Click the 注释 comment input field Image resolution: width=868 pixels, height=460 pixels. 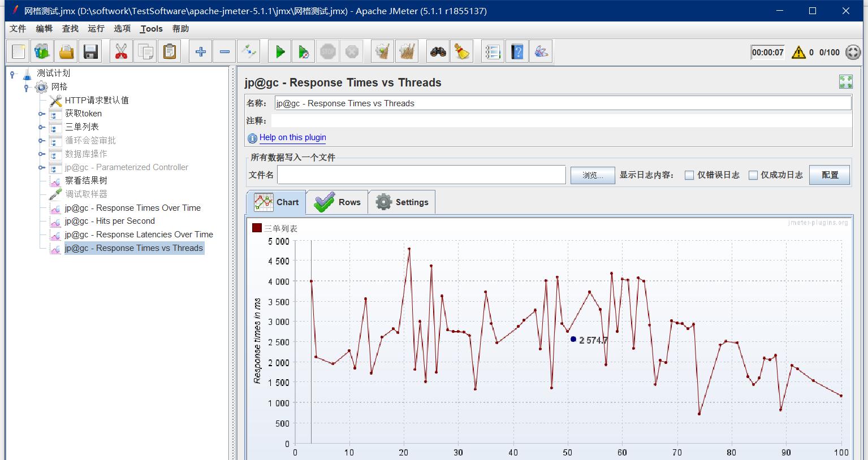562,120
